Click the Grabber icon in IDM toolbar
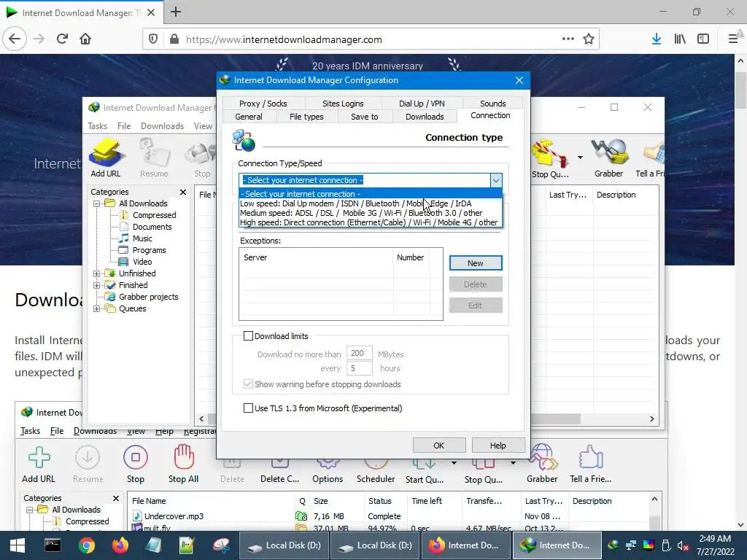The image size is (747, 560). pos(609,152)
